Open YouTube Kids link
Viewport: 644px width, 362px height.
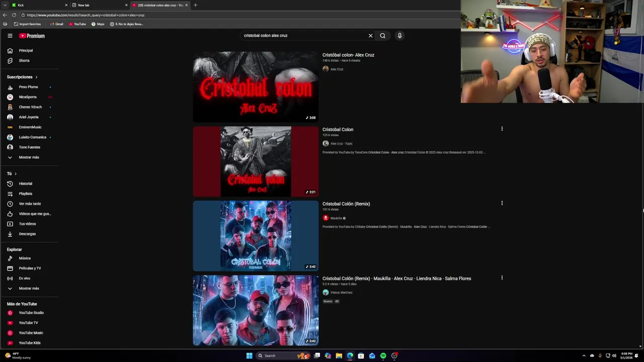coord(29,343)
